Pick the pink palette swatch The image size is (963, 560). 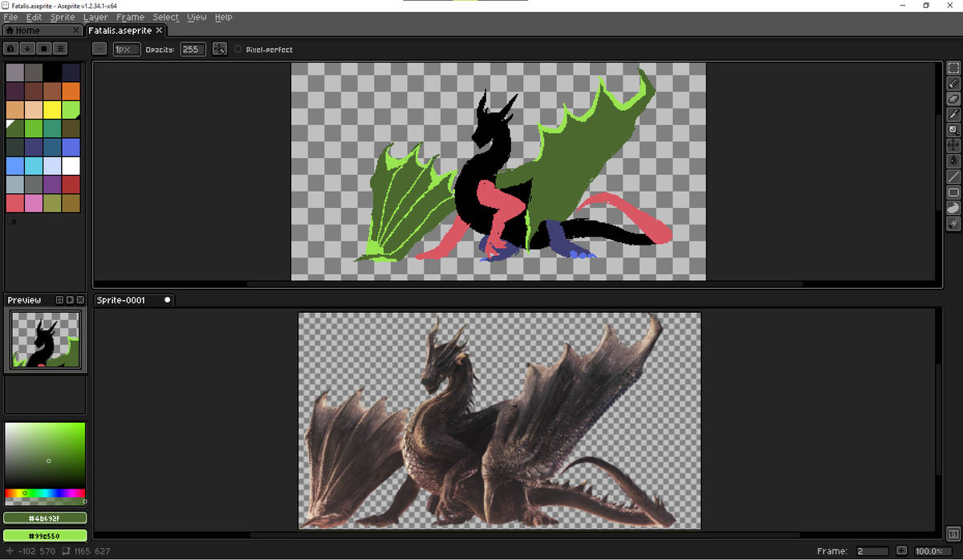[35, 204]
